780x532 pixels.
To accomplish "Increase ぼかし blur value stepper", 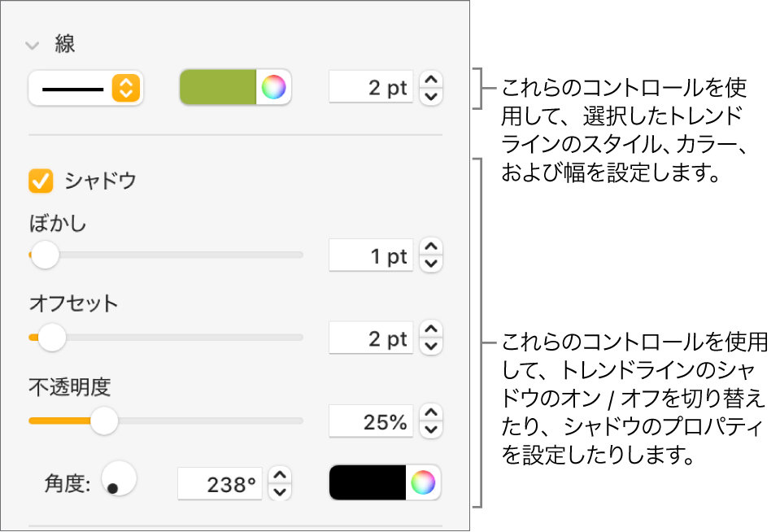I will coord(432,246).
